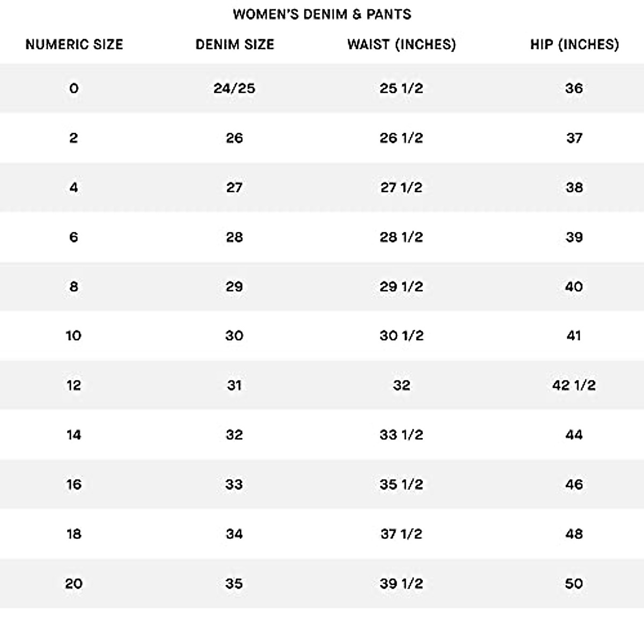Screen dimensions: 644x644
Task: Click the Women's Denim & Pants title
Action: tap(322, 14)
